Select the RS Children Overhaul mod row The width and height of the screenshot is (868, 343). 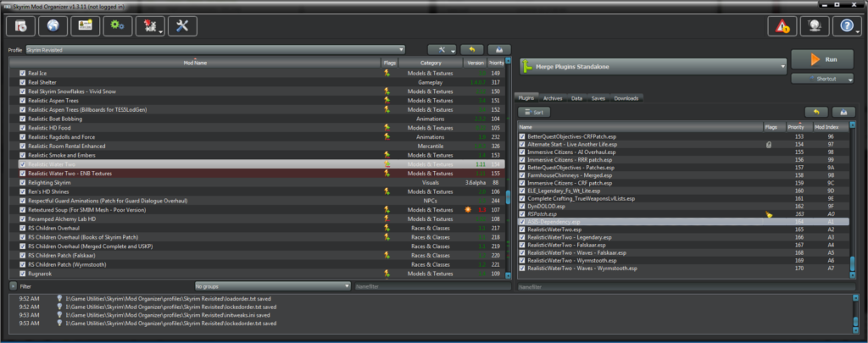click(x=257, y=228)
